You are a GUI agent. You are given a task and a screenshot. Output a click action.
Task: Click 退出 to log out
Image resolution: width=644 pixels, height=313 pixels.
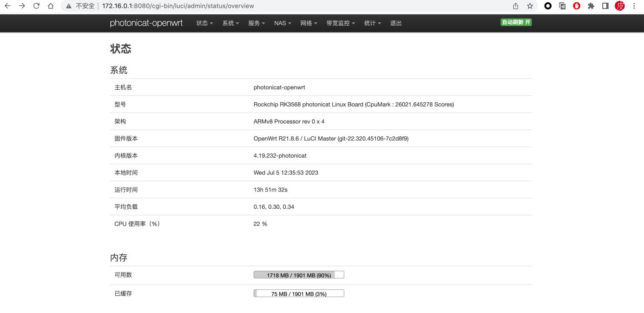point(395,23)
